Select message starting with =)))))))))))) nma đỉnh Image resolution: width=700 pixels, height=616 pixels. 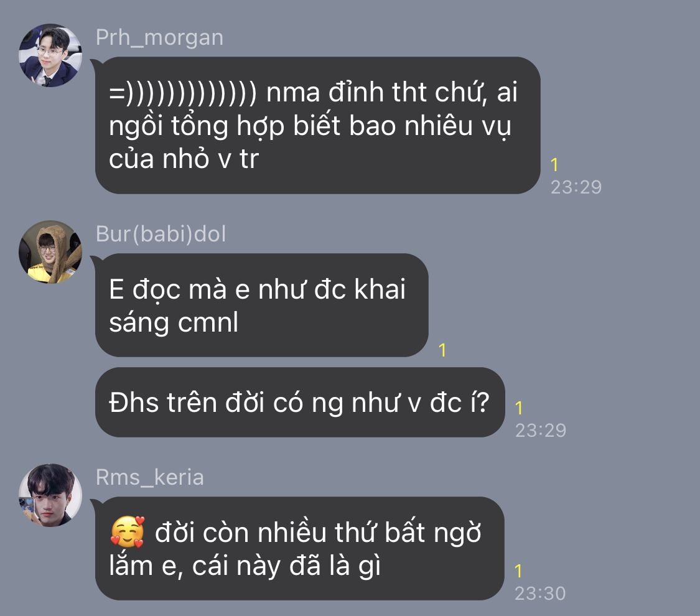pyautogui.click(x=318, y=126)
